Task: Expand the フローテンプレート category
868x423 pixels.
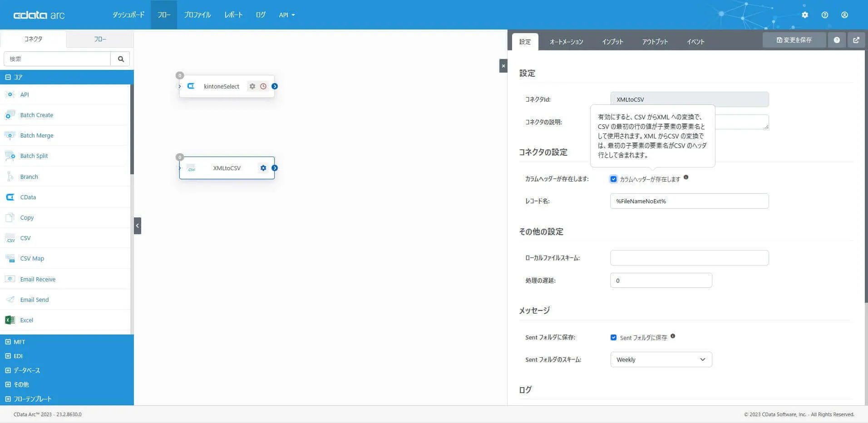Action: (67, 399)
